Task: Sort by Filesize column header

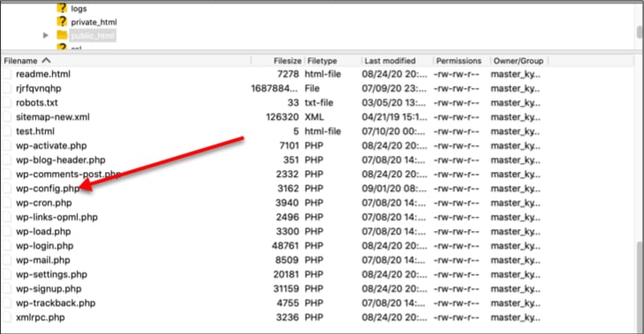Action: coord(288,61)
